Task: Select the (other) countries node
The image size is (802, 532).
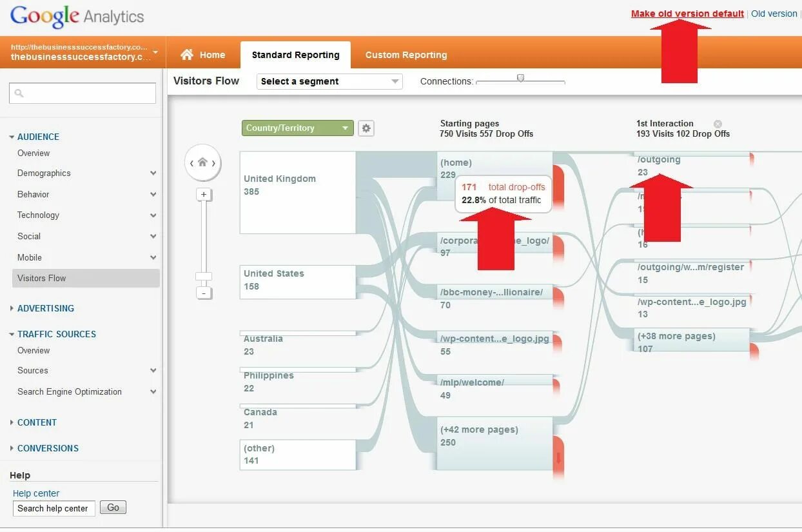Action: [x=298, y=455]
